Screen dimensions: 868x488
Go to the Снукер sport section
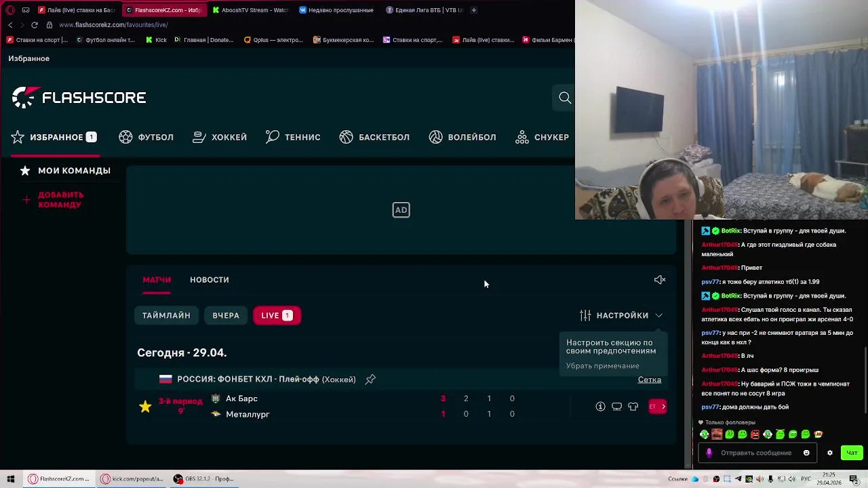pos(542,137)
